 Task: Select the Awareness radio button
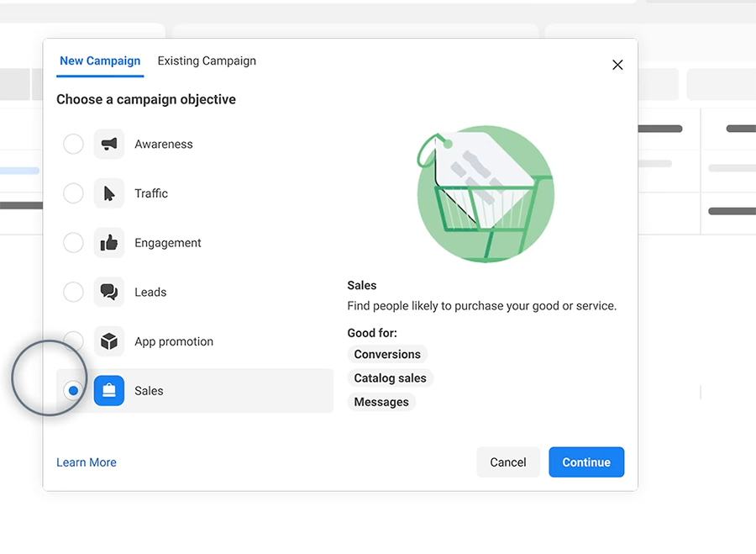pos(73,144)
